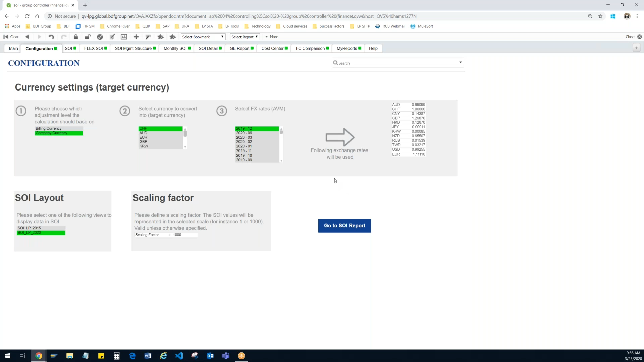Open the share session toolbar icon
The width and height of the screenshot is (644, 362).
148,37
